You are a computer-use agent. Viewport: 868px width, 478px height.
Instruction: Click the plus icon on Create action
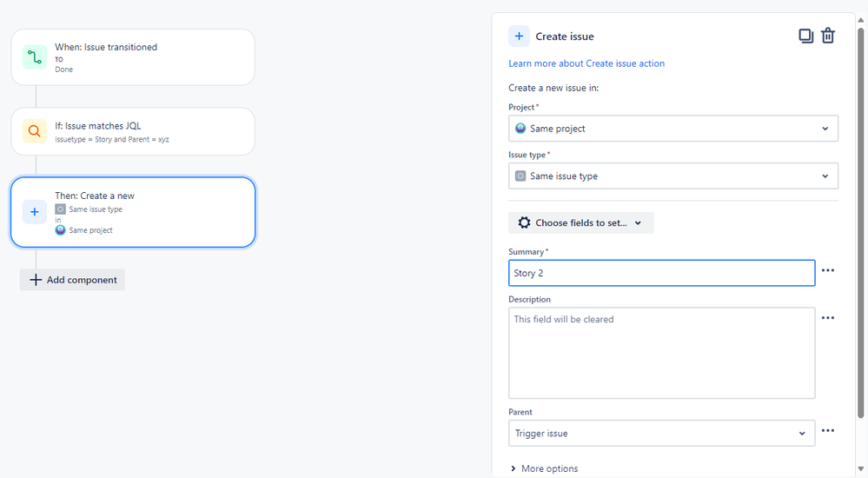click(35, 212)
